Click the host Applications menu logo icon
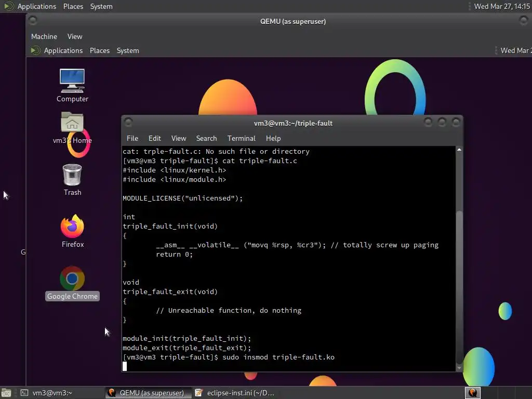Screen dimensions: 532x399 click(9, 6)
